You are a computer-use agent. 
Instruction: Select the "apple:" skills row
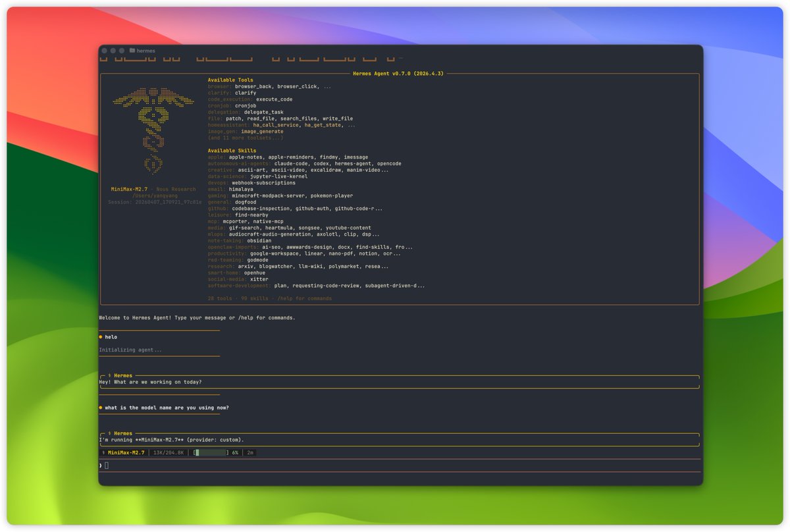tap(288, 157)
